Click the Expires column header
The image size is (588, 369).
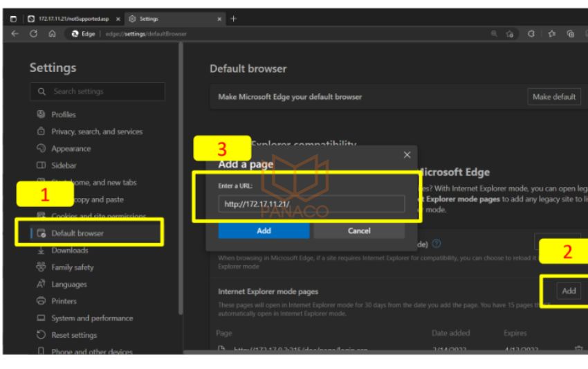click(515, 333)
